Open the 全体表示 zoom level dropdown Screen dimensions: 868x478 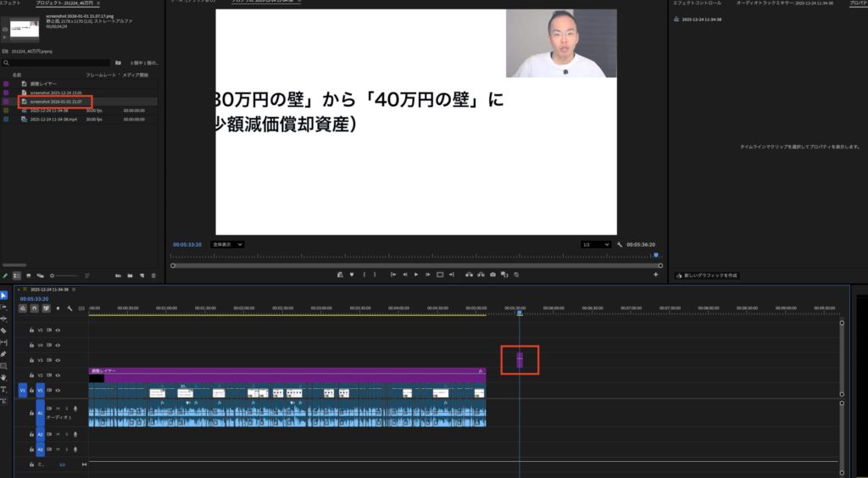(228, 244)
